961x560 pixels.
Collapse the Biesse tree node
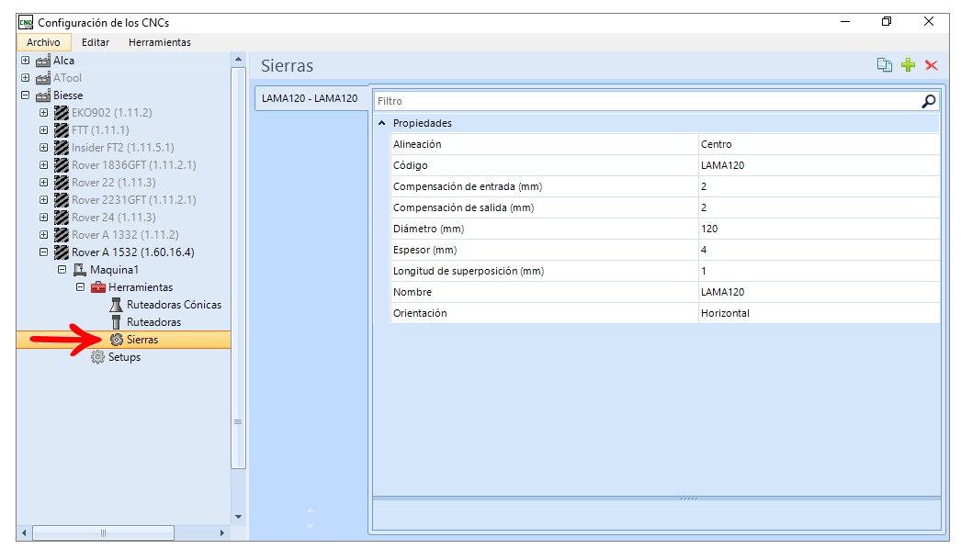(25, 95)
